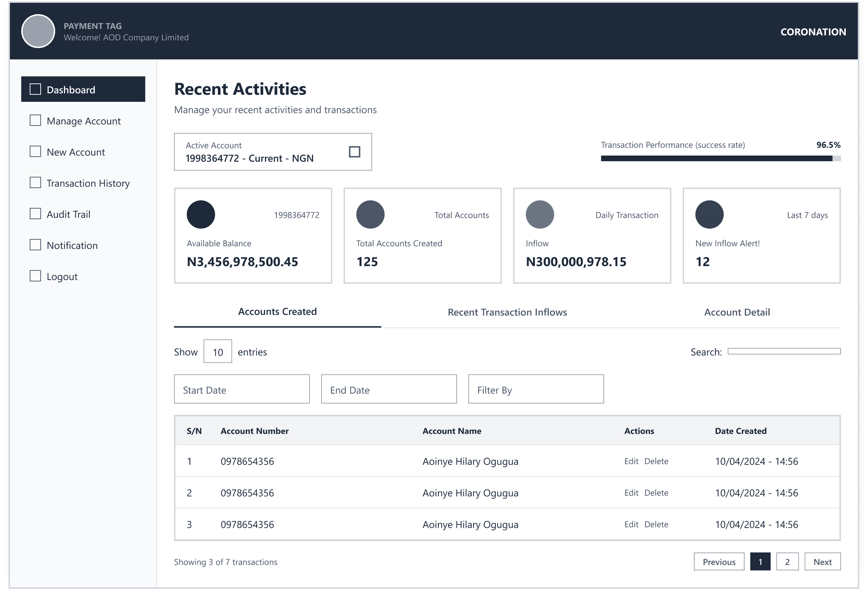868x589 pixels.
Task: Click Delete link in first row
Action: pos(656,461)
